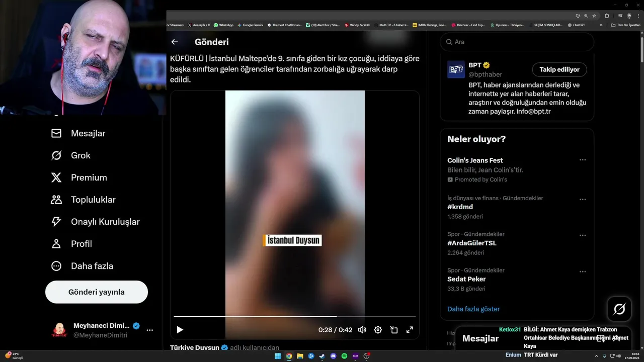644x362 pixels.
Task: Open Onaylı Kuruluşlar in the sidebar
Action: pos(96,222)
